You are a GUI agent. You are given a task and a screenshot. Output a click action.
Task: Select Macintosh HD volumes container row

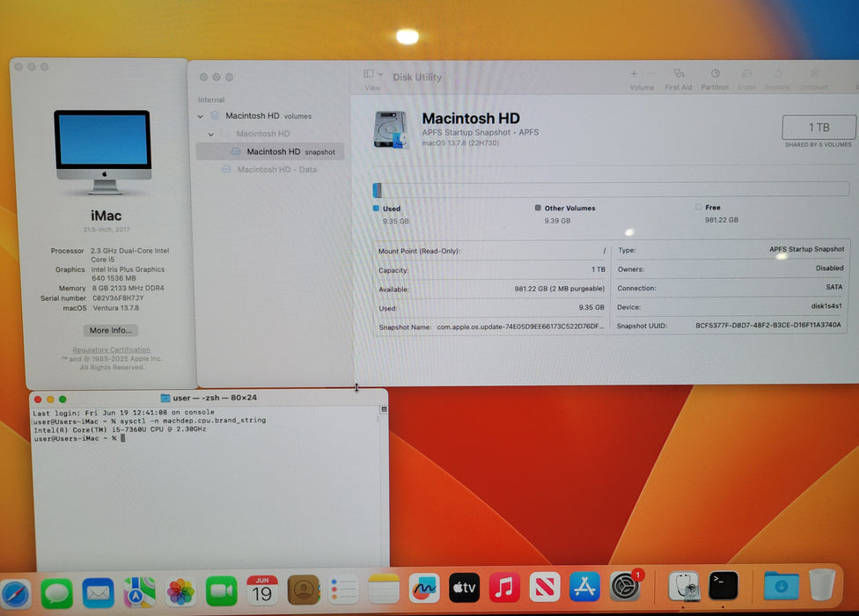click(x=270, y=116)
